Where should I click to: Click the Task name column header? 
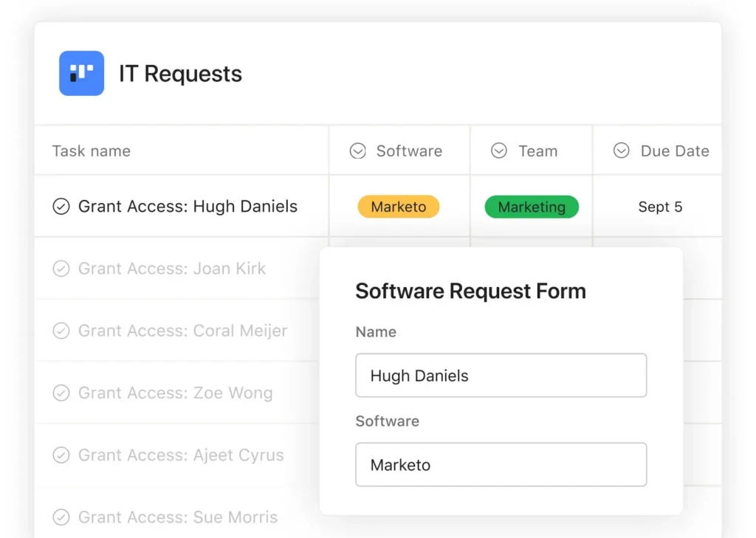(x=92, y=151)
